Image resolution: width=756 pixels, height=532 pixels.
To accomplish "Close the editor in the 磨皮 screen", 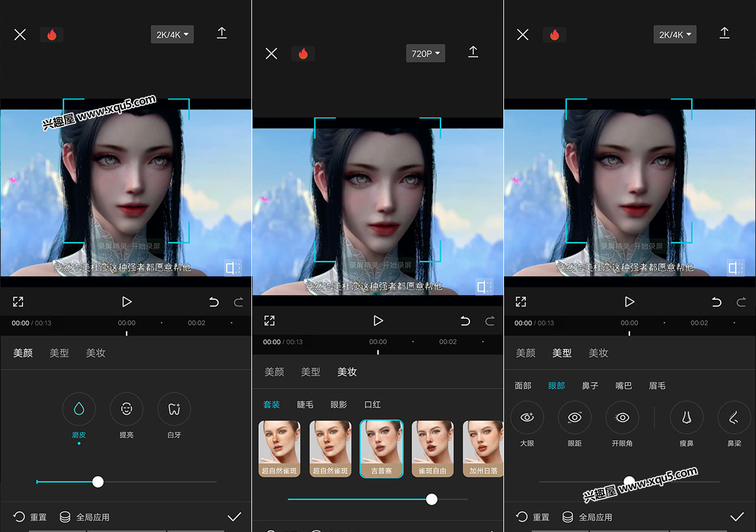I will [x=20, y=35].
